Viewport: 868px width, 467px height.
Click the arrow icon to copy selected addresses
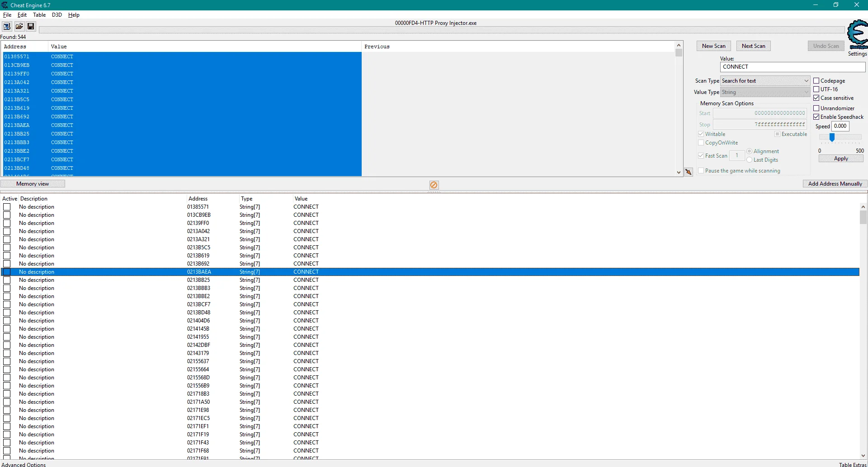point(689,172)
